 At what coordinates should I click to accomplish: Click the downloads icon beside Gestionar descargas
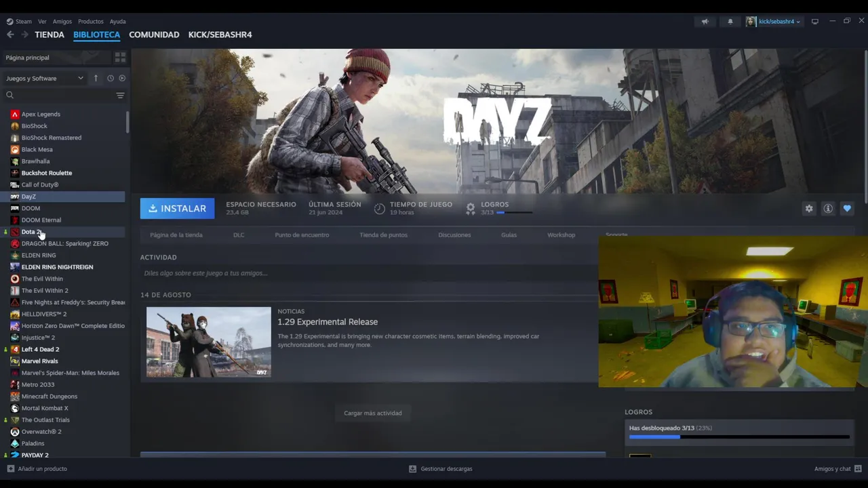pyautogui.click(x=412, y=468)
